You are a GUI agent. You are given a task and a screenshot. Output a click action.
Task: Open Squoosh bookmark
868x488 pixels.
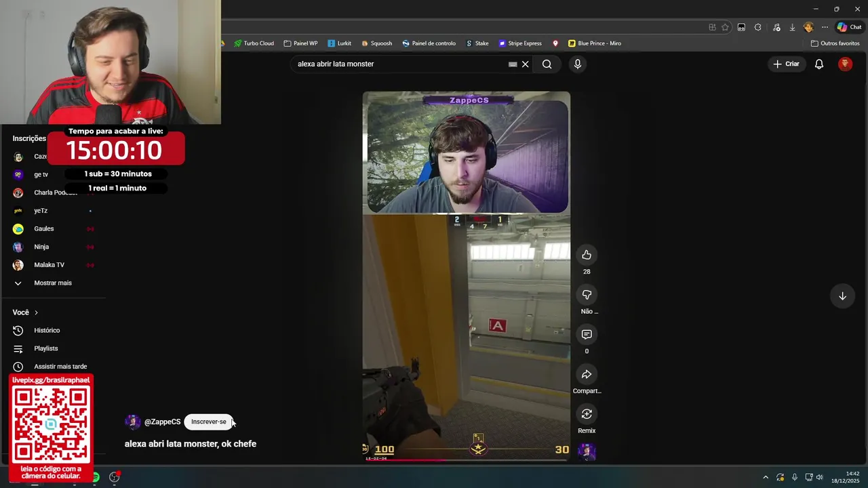[x=376, y=43]
